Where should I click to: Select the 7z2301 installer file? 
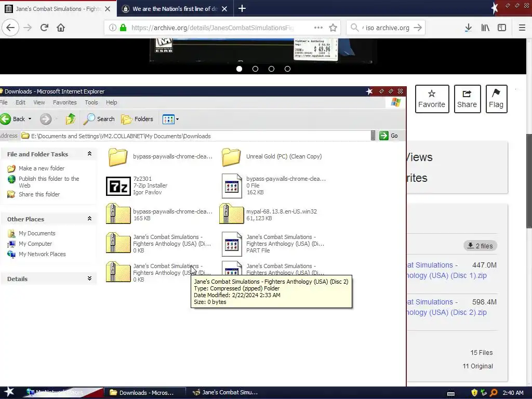point(137,185)
